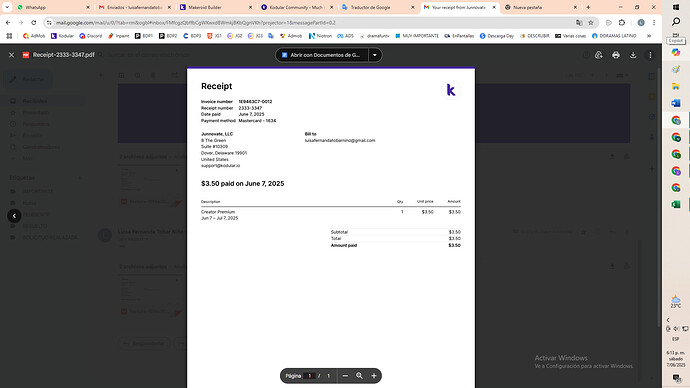The height and width of the screenshot is (388, 690).
Task: Expand hidden bookmarks chevron
Action: coord(649,36)
